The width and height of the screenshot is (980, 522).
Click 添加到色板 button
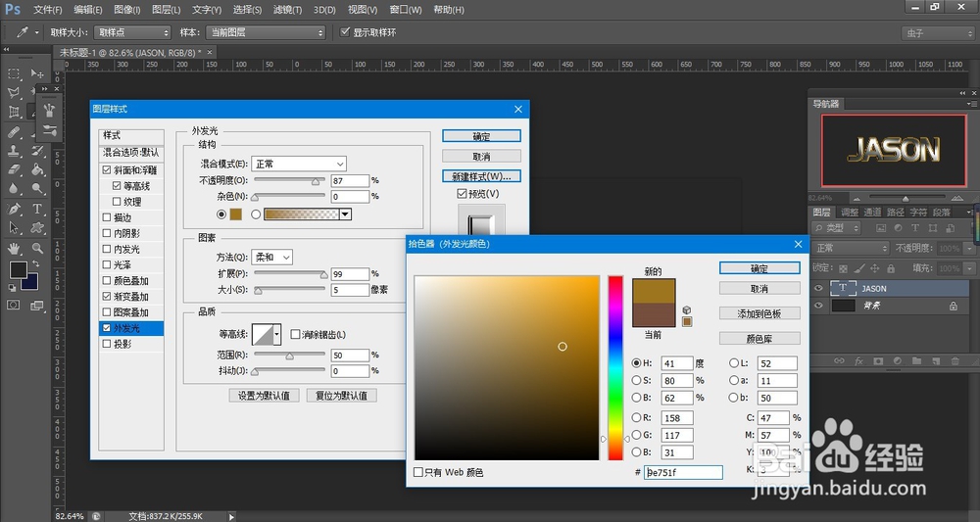(x=759, y=313)
